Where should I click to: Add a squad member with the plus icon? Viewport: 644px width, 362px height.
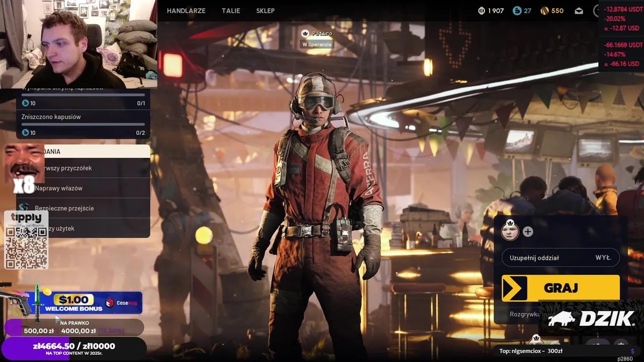coord(528,232)
